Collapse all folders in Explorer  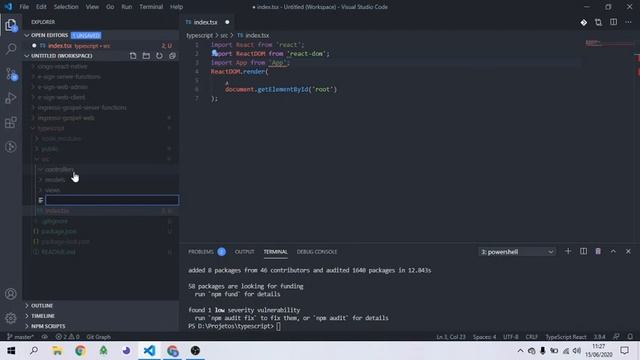(x=172, y=56)
